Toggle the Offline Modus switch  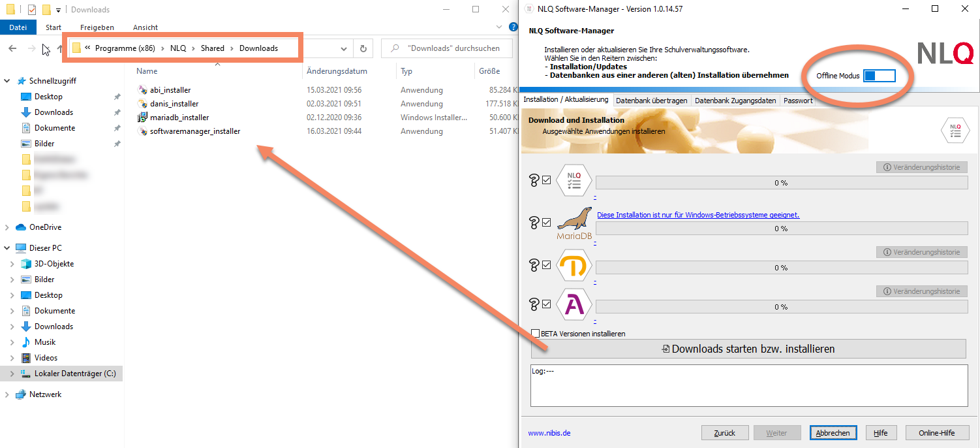tap(879, 76)
